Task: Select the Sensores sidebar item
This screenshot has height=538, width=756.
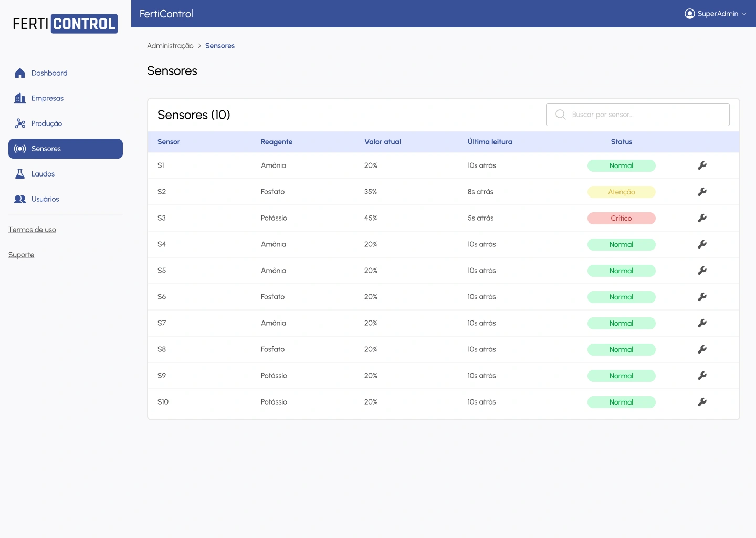Action: coord(66,149)
